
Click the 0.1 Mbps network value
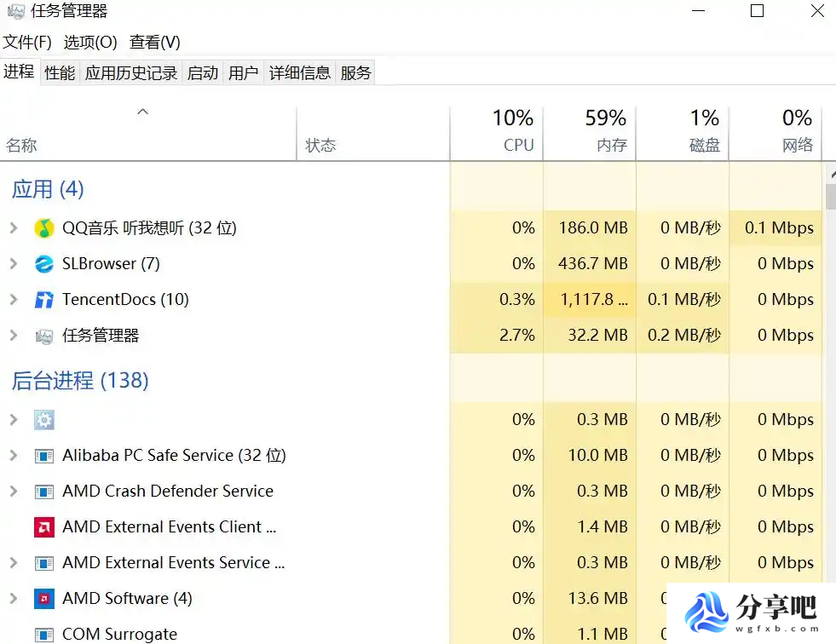coord(779,228)
